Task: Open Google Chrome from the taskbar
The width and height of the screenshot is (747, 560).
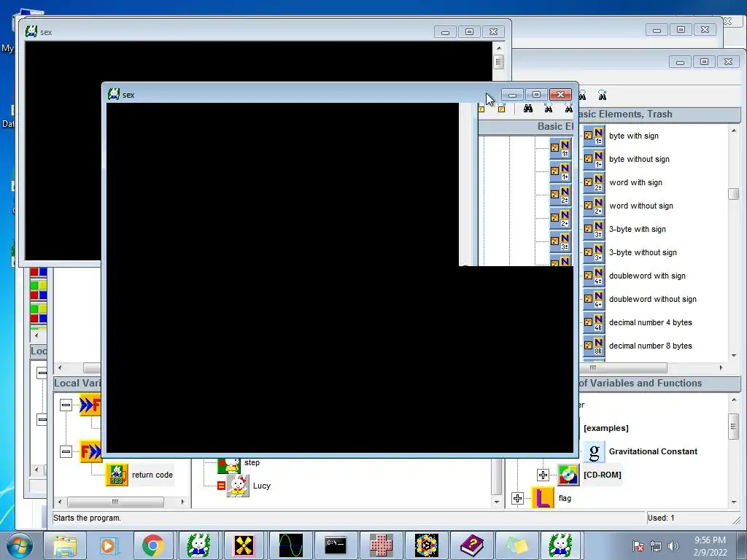Action: click(153, 545)
